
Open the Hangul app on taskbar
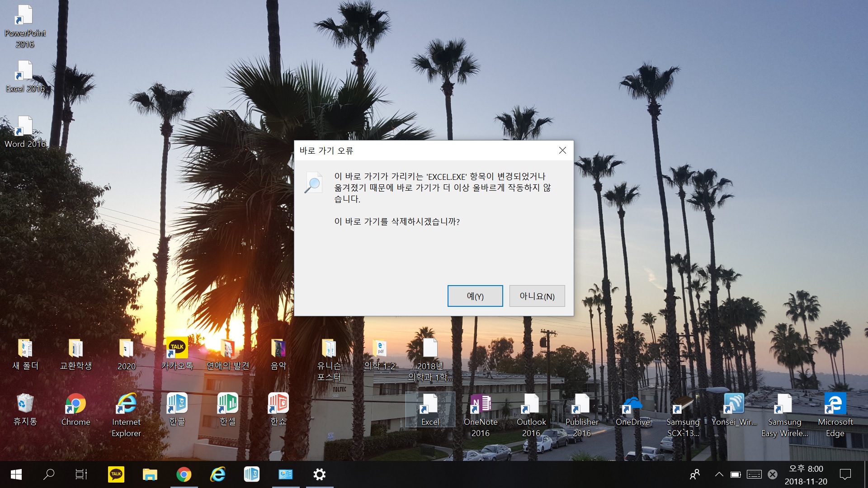pyautogui.click(x=251, y=474)
